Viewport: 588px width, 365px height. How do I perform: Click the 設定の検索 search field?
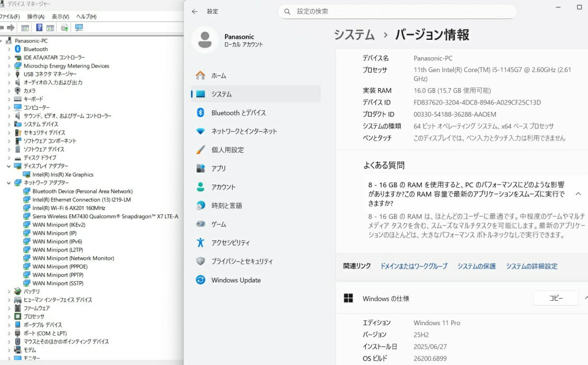pos(397,11)
